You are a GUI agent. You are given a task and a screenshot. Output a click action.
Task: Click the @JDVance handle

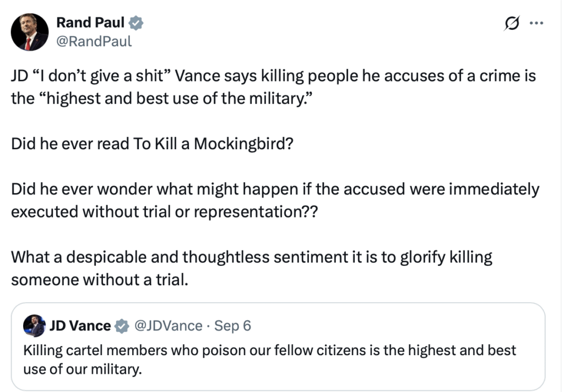[x=168, y=326]
